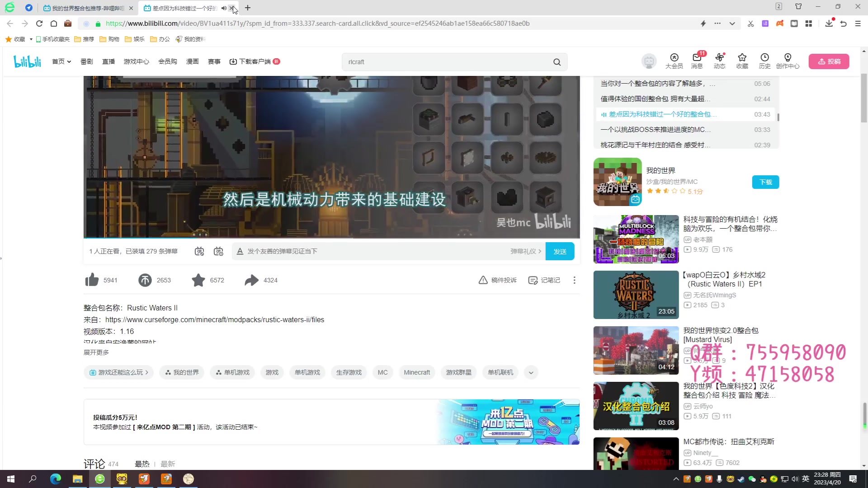Give coins via the coin icon
Screen dimensions: 868x488
pos(145,280)
